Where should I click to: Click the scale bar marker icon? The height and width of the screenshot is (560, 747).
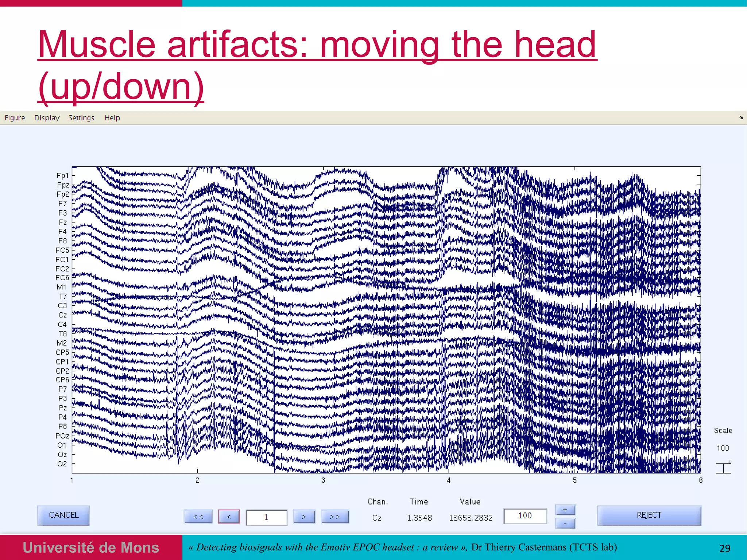point(724,467)
